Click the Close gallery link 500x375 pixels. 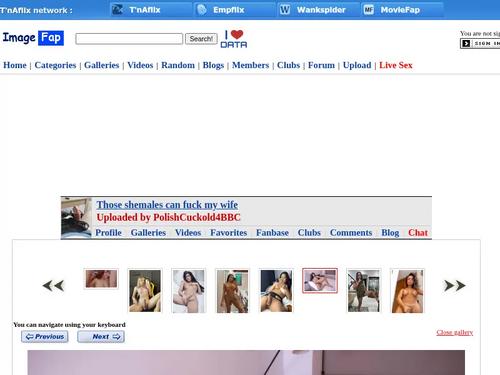(x=455, y=332)
